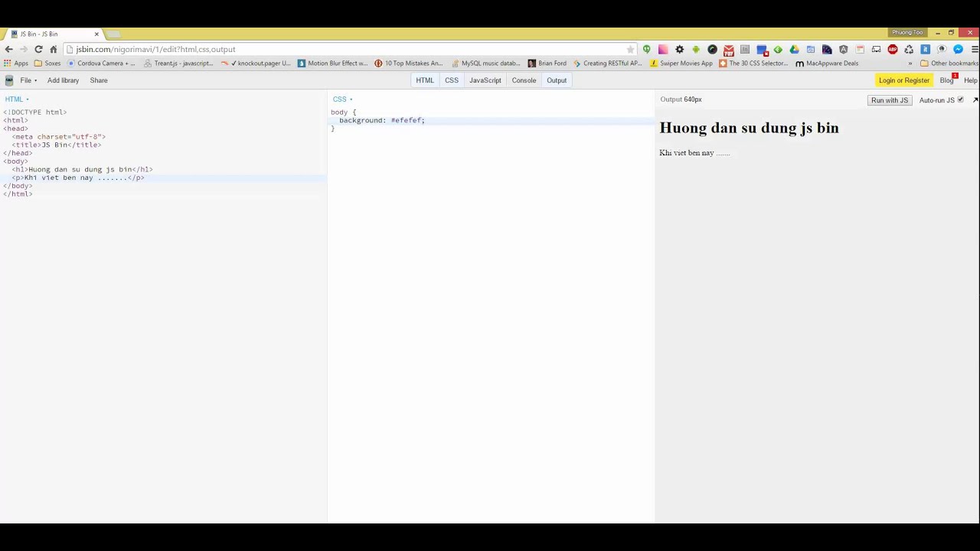Click the JS Bin logo icon
This screenshot has height=551, width=980.
(x=8, y=80)
